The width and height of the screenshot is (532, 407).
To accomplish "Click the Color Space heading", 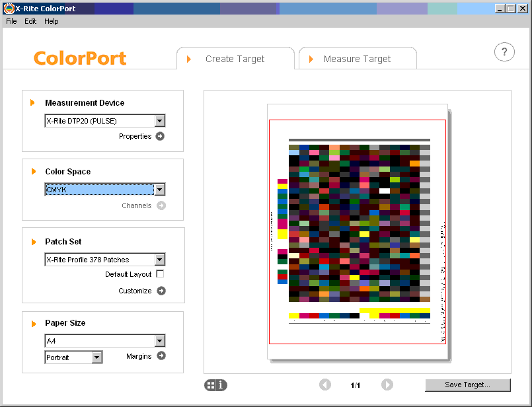I will pos(68,172).
